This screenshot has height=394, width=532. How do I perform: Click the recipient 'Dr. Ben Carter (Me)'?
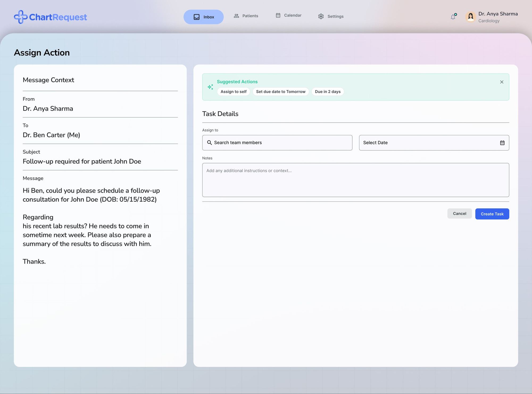[x=51, y=135]
